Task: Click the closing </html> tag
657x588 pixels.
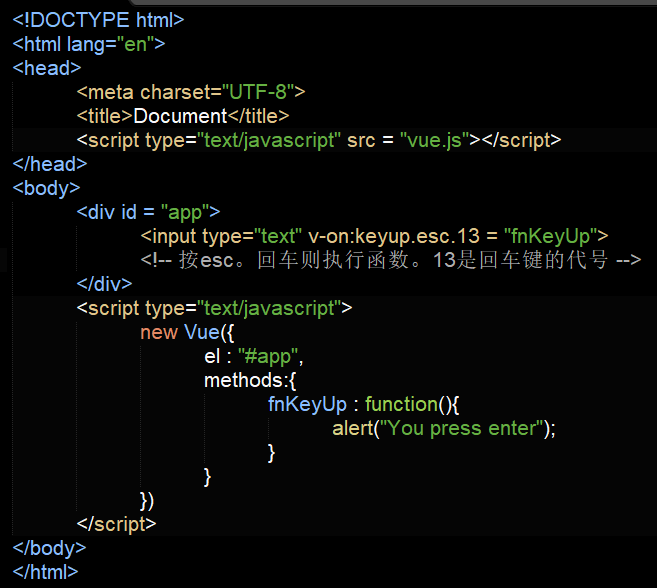Action: (x=45, y=572)
